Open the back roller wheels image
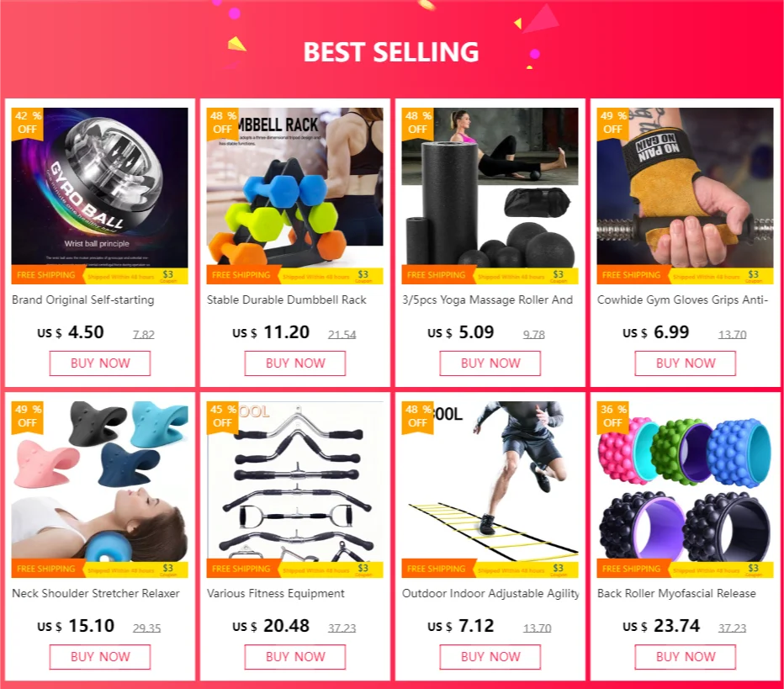Screen dimensions: 784x689 pos(685,490)
